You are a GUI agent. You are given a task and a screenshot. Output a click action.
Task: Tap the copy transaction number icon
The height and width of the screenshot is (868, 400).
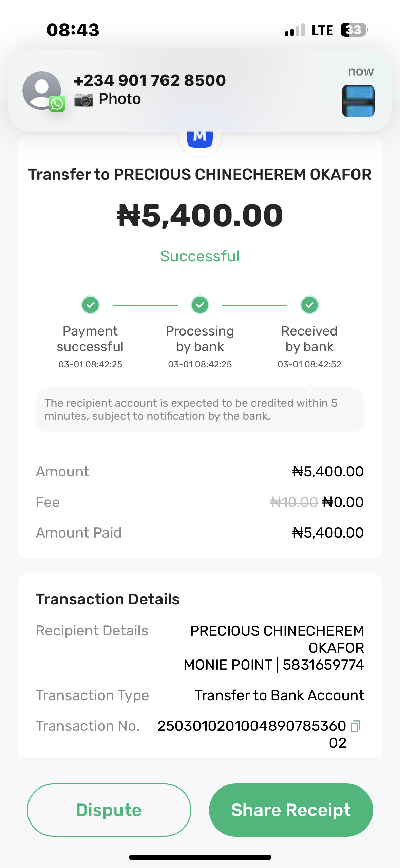tap(355, 726)
